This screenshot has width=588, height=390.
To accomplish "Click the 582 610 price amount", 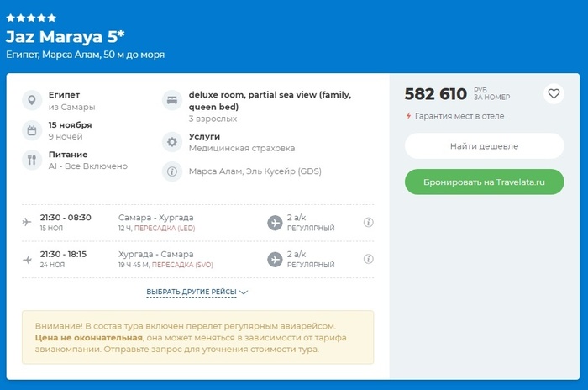I will (435, 94).
